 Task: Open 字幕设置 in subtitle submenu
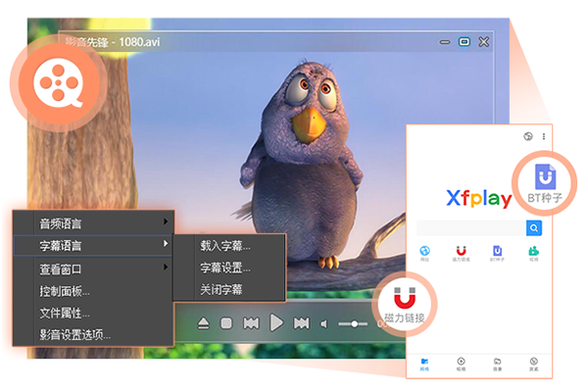click(225, 268)
